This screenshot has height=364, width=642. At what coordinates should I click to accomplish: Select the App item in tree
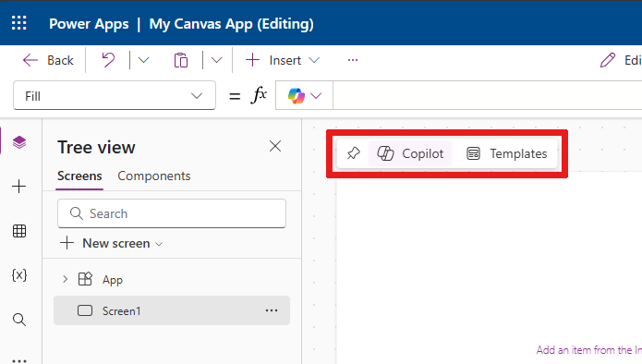112,280
